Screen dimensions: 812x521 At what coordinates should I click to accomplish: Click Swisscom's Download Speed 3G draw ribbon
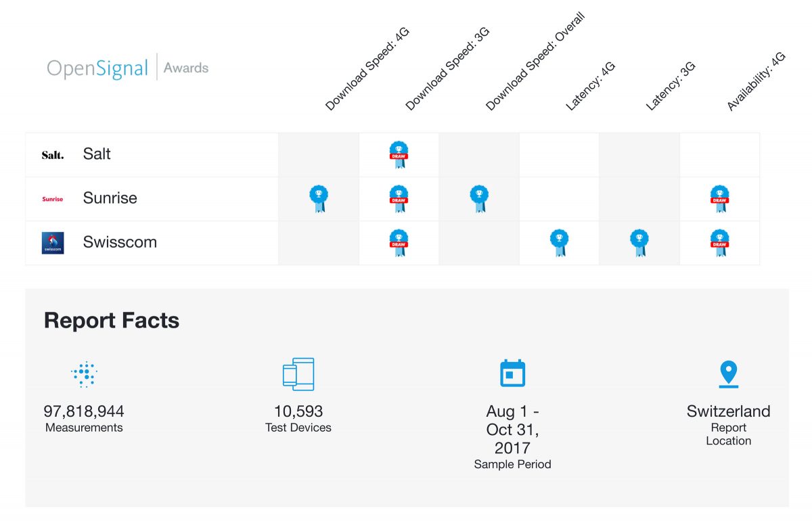point(399,242)
